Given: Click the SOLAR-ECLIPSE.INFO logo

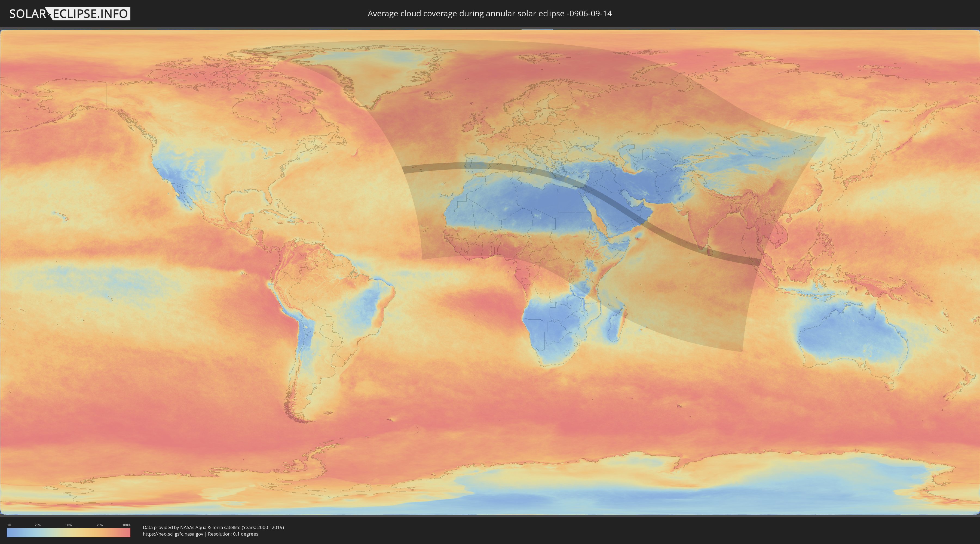Looking at the screenshot, I should (x=70, y=14).
